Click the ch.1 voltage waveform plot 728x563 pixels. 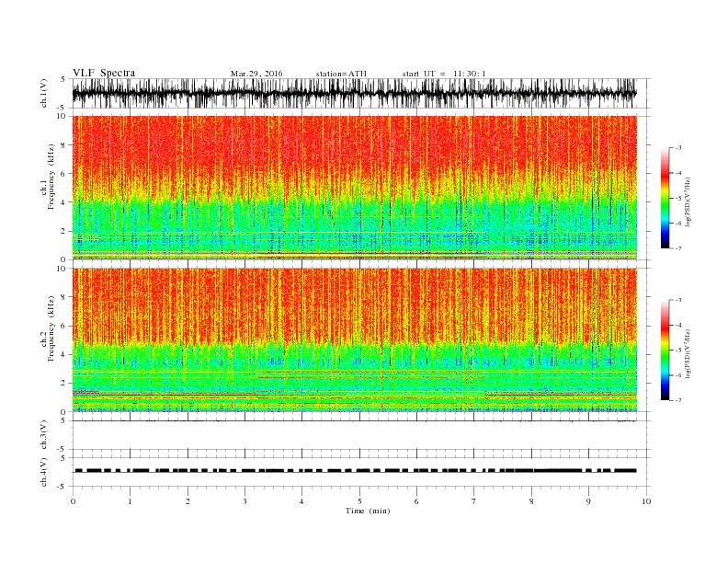[x=354, y=93]
